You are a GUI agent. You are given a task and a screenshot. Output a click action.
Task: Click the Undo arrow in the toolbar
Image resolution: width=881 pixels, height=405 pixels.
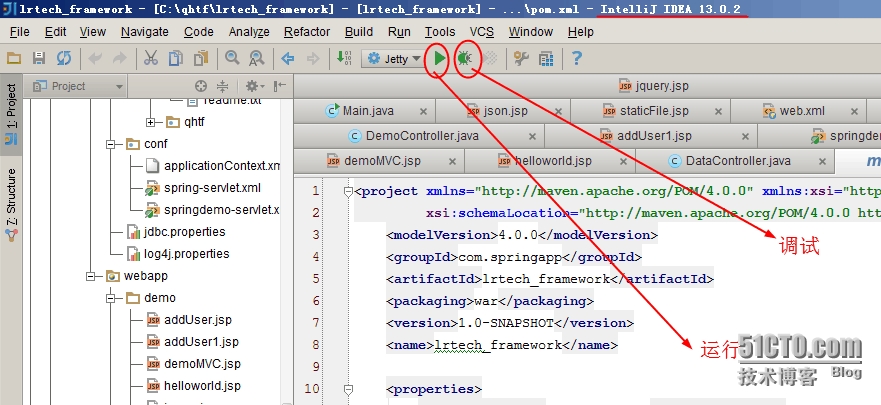coord(95,58)
